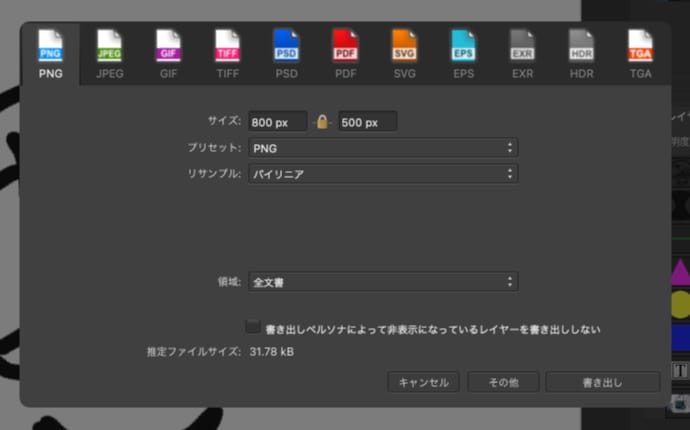Click the その他 button
Image resolution: width=690 pixels, height=430 pixels.
tap(502, 382)
